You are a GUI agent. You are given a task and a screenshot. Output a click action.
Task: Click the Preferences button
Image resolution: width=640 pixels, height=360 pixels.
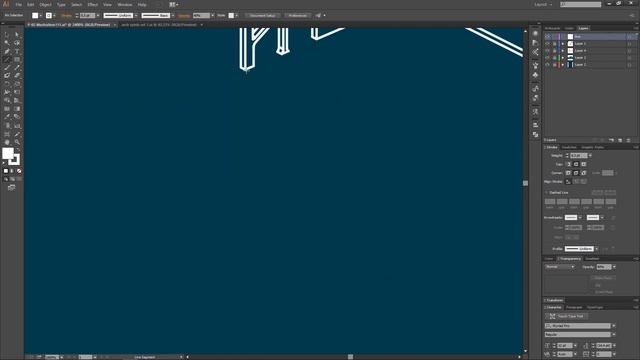297,16
